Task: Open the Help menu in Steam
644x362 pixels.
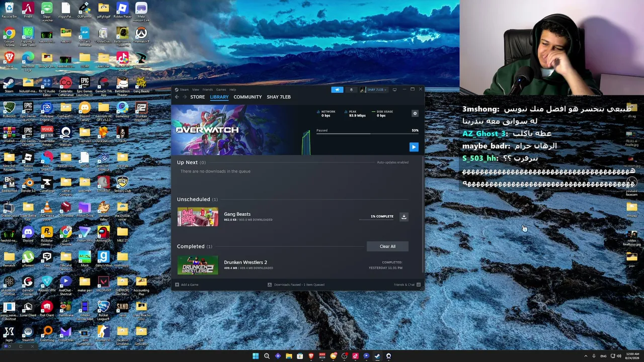Action: pyautogui.click(x=232, y=89)
